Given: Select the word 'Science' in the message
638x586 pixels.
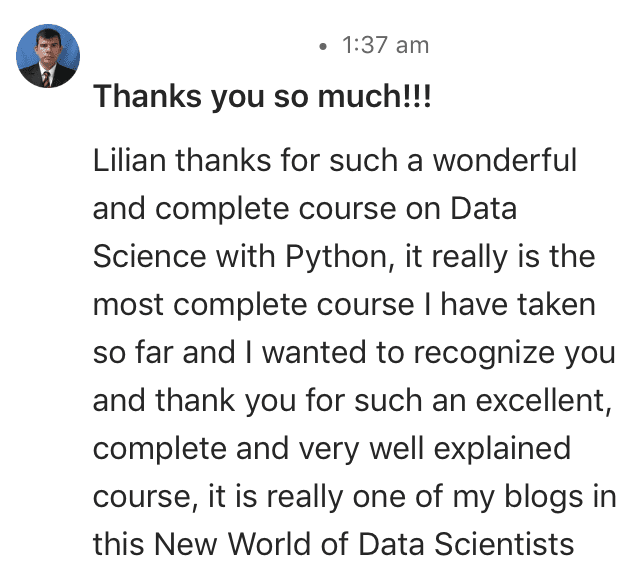Looking at the screenshot, I should [150, 257].
